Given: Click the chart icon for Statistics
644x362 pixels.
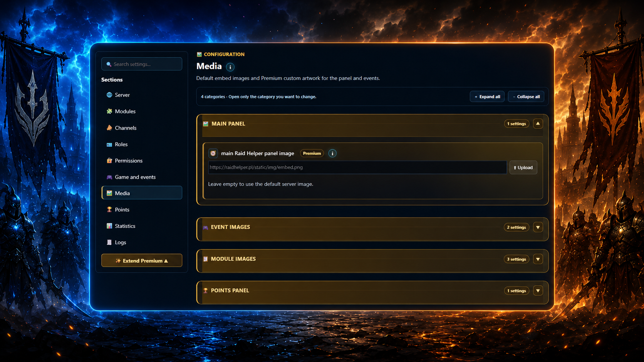Looking at the screenshot, I should point(109,226).
